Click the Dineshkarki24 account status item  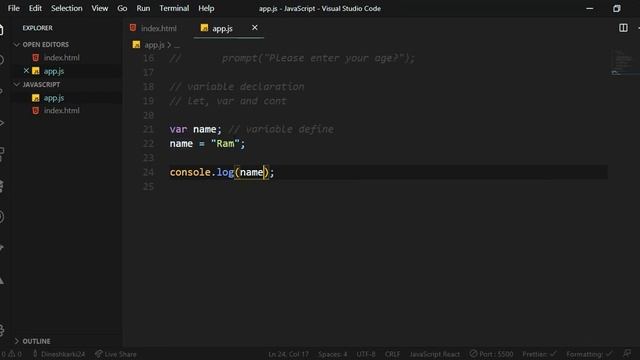click(59, 354)
